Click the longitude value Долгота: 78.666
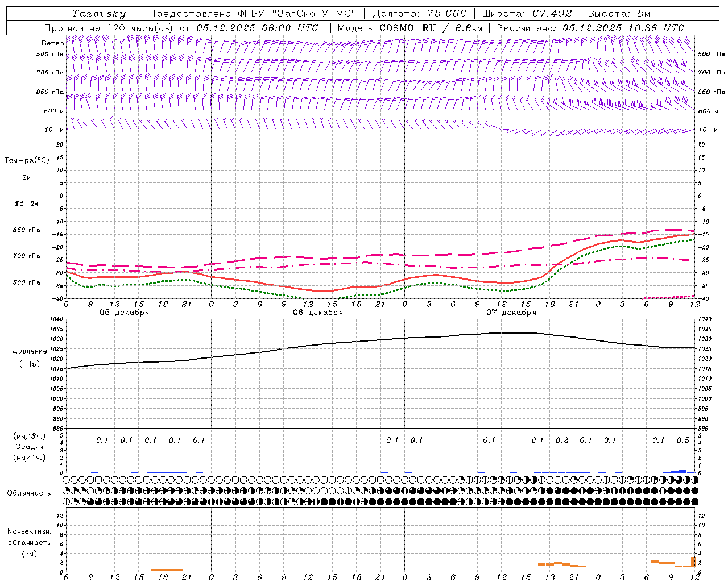This screenshot has height=582, width=728. click(x=420, y=14)
